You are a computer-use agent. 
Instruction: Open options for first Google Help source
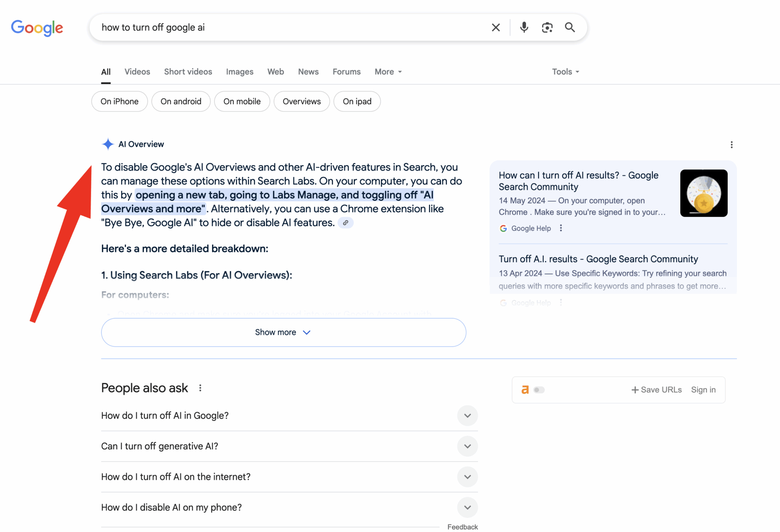point(561,228)
